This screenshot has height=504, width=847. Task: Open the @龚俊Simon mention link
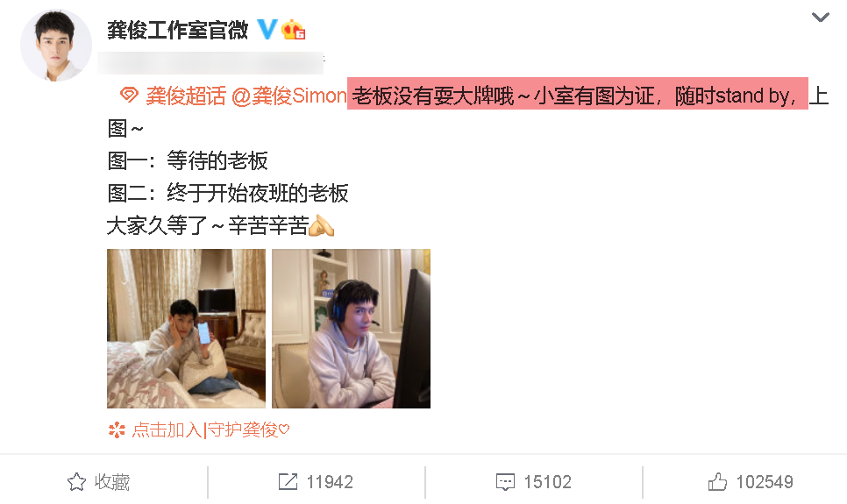pos(289,96)
